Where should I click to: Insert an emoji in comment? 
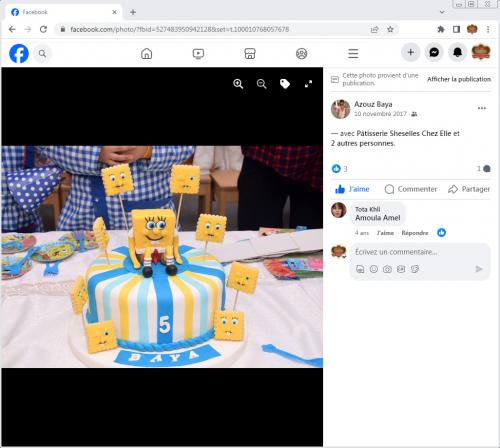374,269
